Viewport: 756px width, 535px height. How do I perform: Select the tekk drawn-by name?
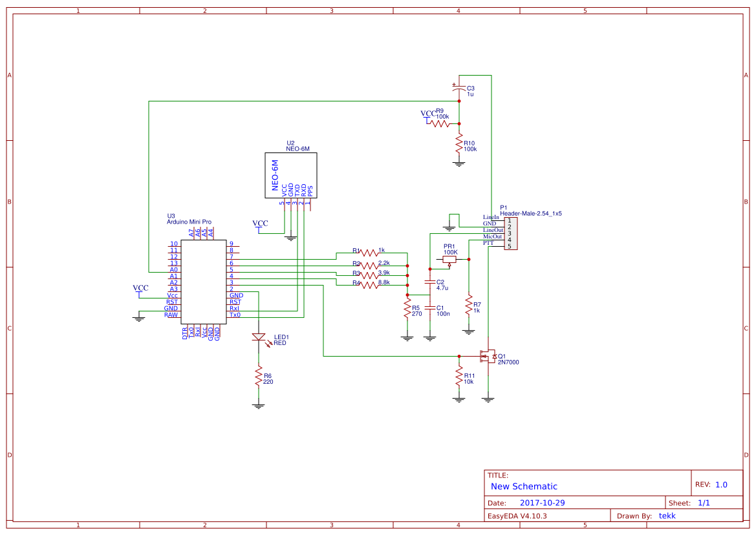667,516
